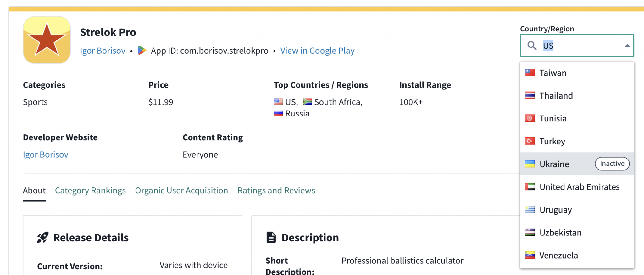Click the Taiwan flag icon

pyautogui.click(x=530, y=73)
